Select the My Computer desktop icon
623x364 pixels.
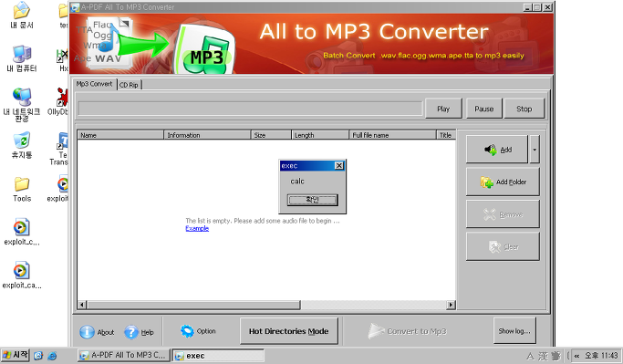[x=22, y=58]
